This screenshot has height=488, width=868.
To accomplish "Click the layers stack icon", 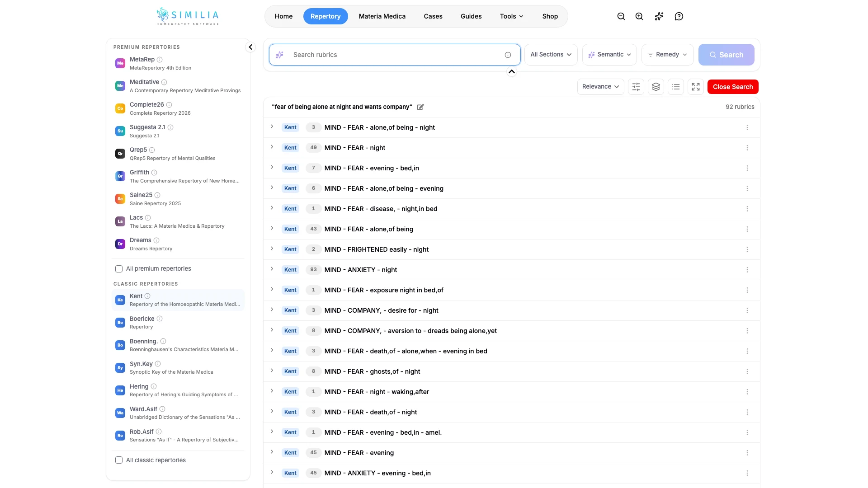I will pyautogui.click(x=656, y=87).
